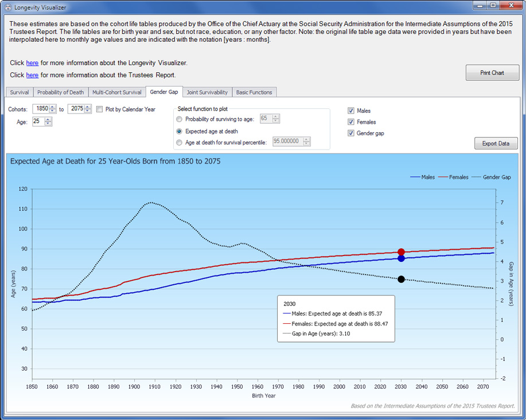Select Probability of surviving to age option

click(x=180, y=119)
